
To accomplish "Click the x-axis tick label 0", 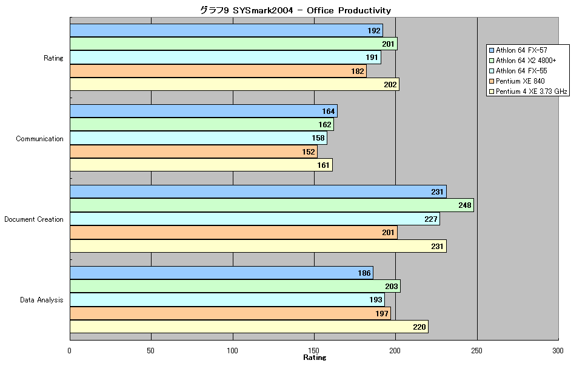I will pos(69,351).
